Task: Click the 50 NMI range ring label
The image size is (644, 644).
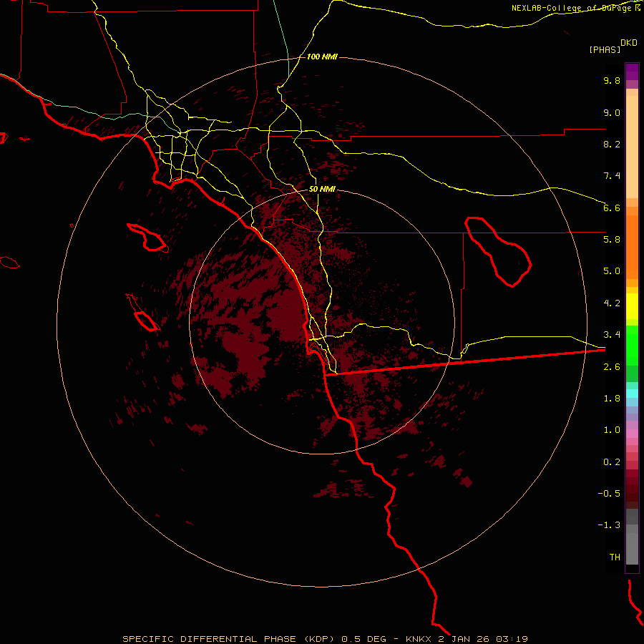Action: click(x=322, y=190)
